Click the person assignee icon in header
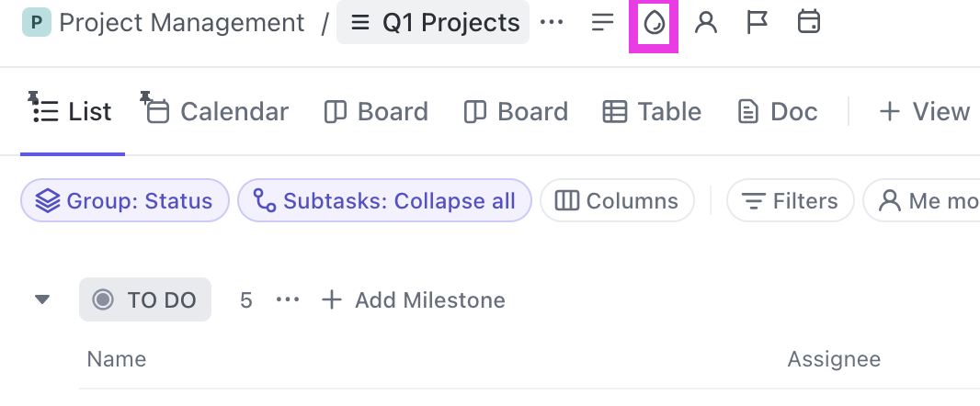 (x=706, y=23)
